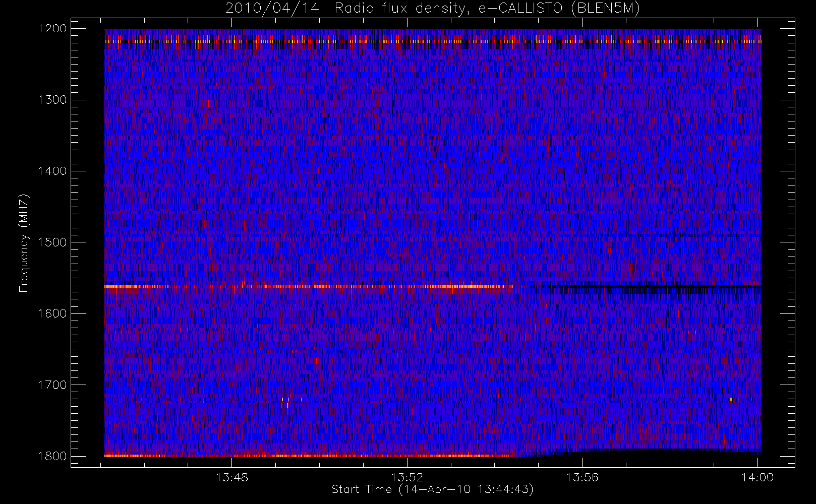The image size is (816, 504).
Task: Click the 1500 frequency tick label
Action: [x=52, y=242]
